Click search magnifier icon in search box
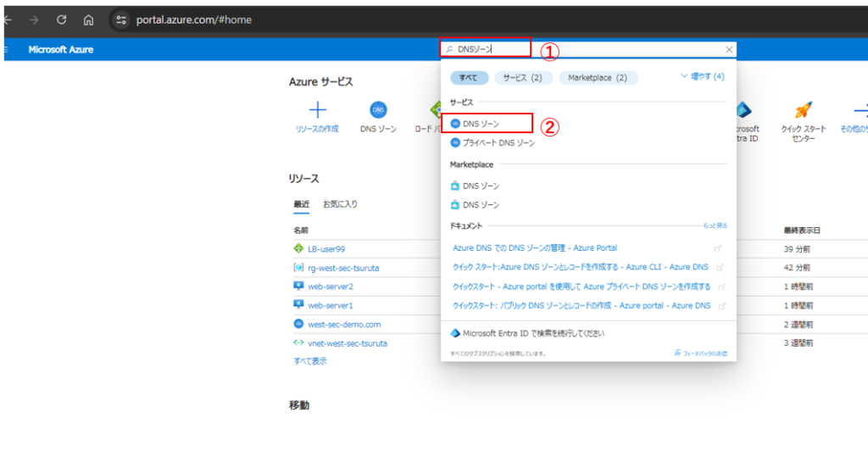The width and height of the screenshot is (868, 456). 449,49
